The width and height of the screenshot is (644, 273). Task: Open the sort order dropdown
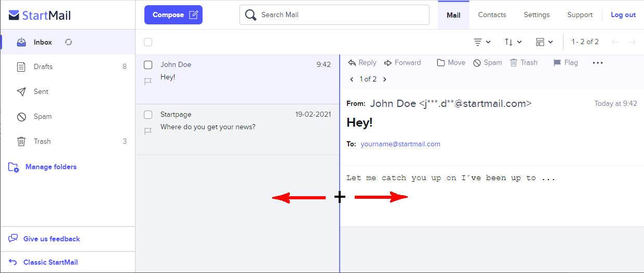[513, 42]
